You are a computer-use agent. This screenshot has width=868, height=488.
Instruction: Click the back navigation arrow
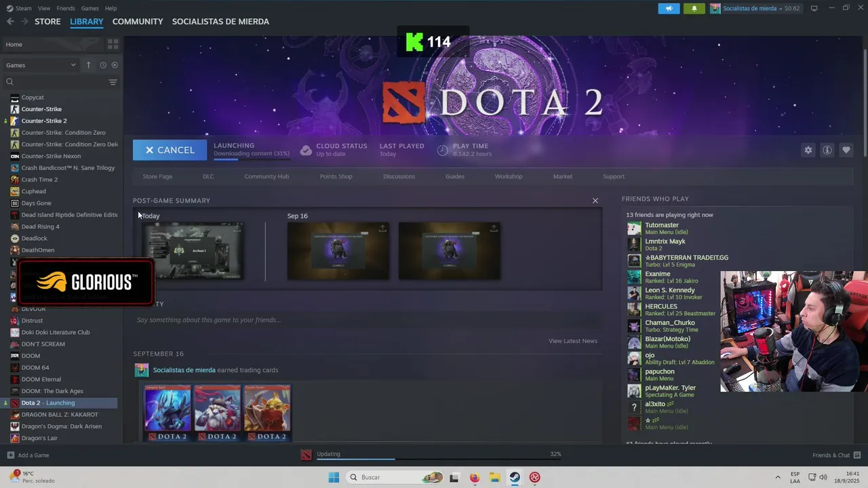tap(10, 22)
